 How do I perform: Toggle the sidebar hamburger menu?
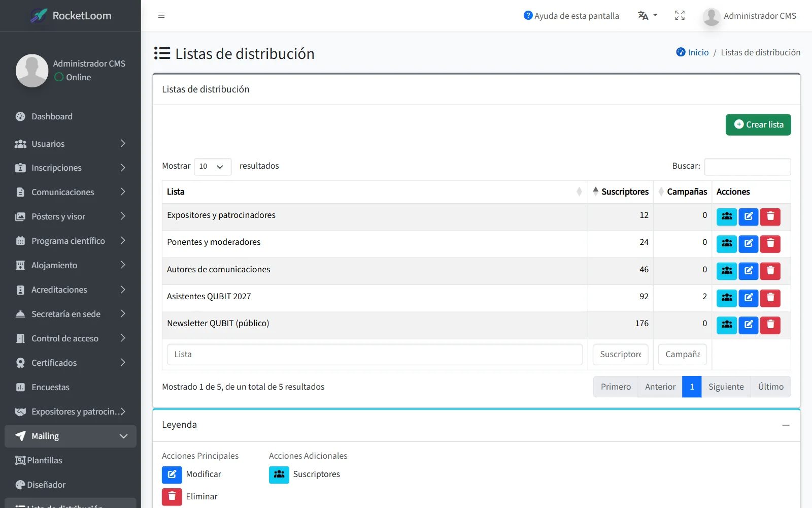click(x=161, y=15)
